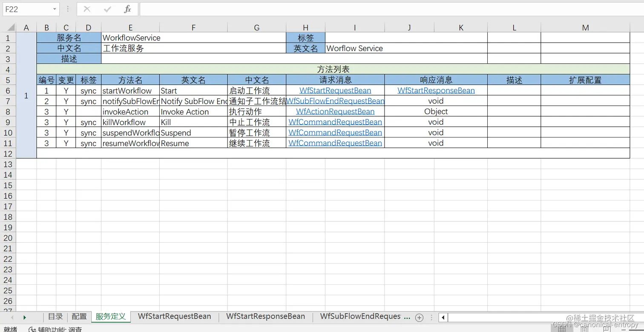The image size is (644, 332).
Task: Click the 暂停工作流 cell
Action: [257, 133]
